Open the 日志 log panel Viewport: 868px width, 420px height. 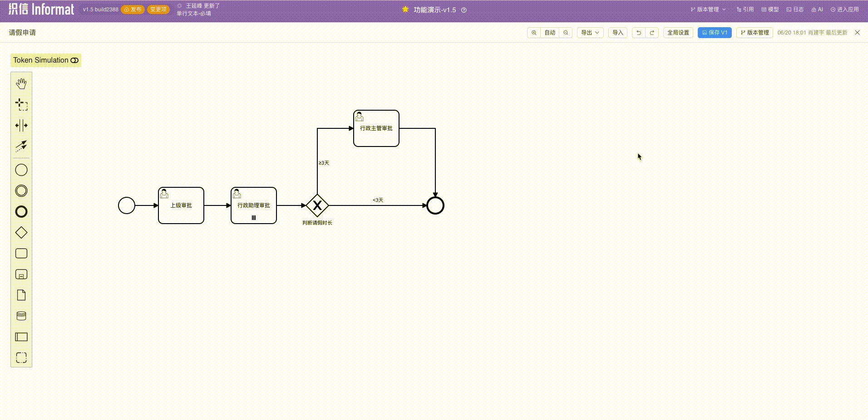[x=794, y=9]
